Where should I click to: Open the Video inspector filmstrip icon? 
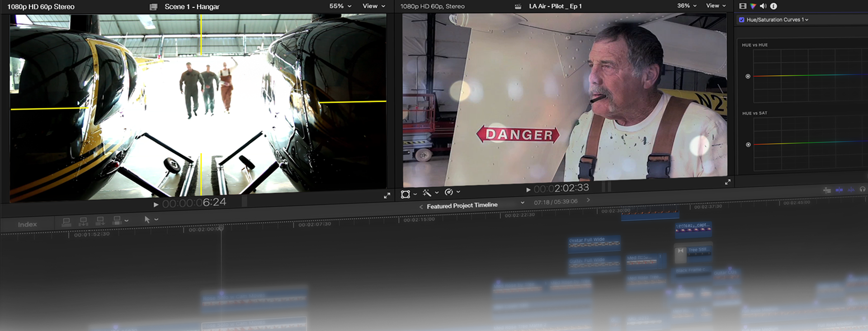click(742, 6)
